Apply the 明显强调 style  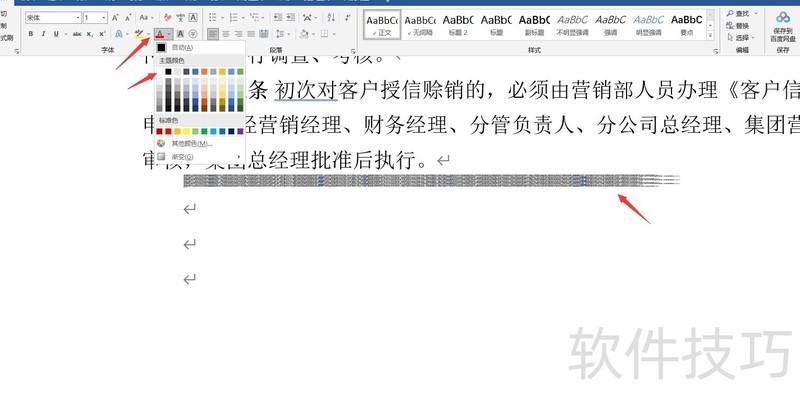click(648, 25)
